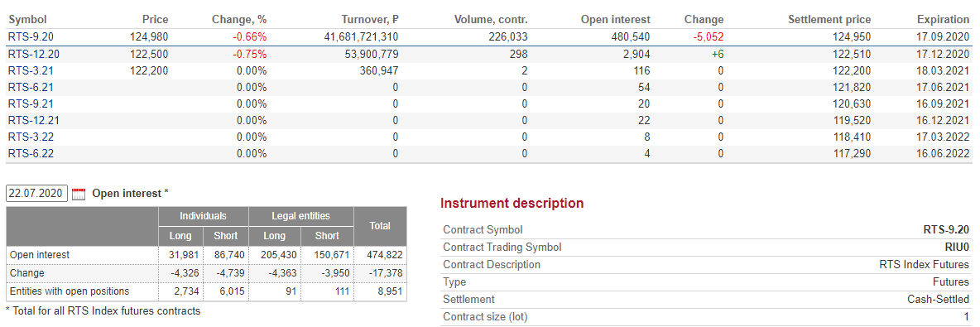Select expiration date 16.06.2022

944,153
